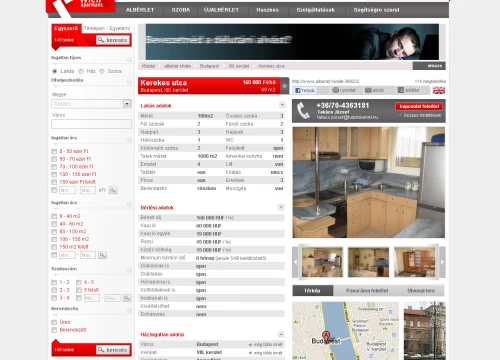Click the magnifier beside the area Min-Max fields
Screen dimensions: 500x360
point(102,255)
